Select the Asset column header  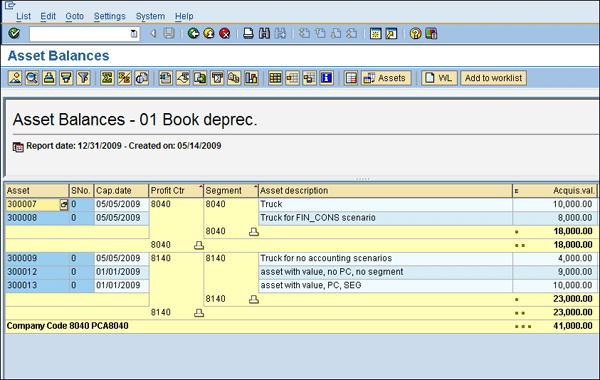click(x=37, y=191)
